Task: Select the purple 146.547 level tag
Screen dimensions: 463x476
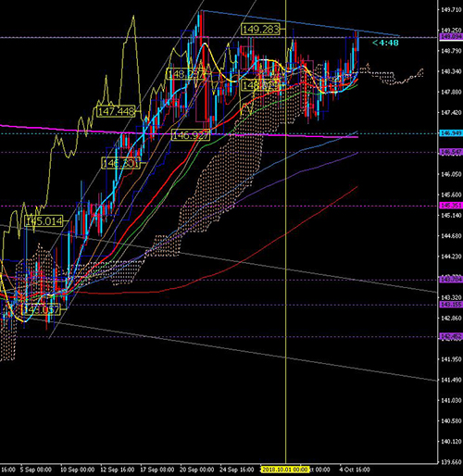Action: (451, 152)
